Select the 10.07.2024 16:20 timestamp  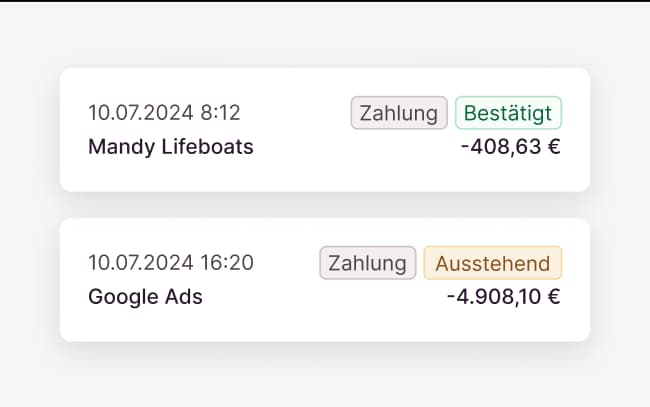tap(171, 263)
